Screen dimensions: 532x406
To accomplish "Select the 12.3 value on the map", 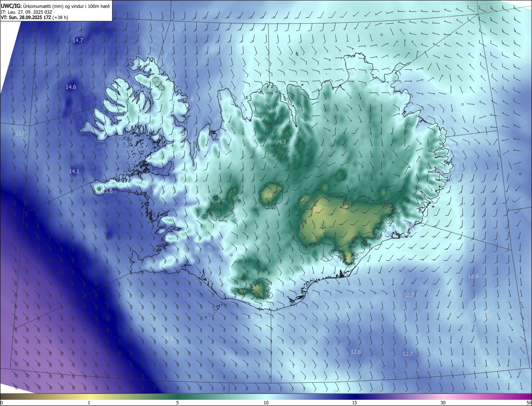I will 409,295.
